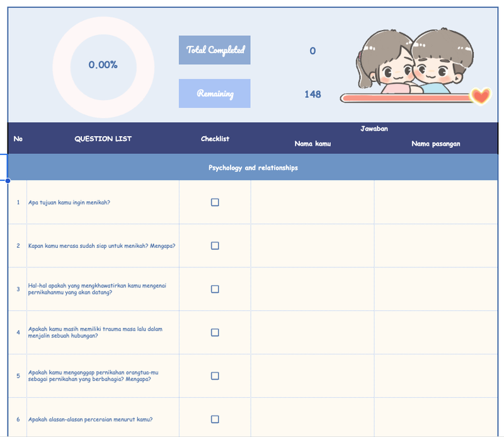Click question text 'Apa tujuan kamu ingin menikah?'
504x437 pixels.
click(69, 202)
